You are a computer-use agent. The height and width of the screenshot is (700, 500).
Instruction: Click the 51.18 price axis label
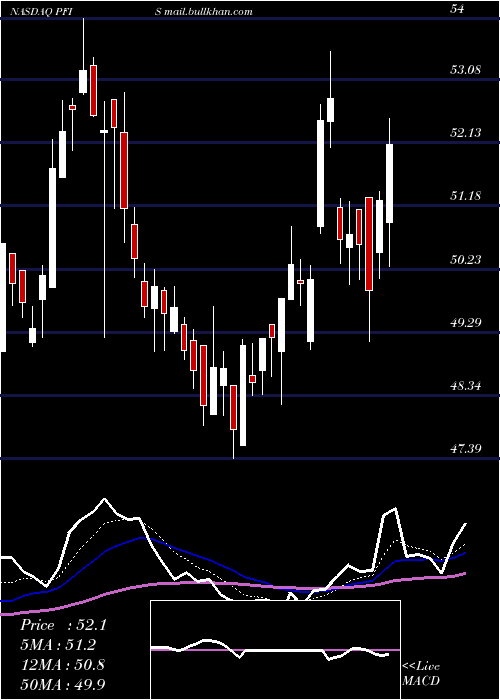[x=466, y=196]
